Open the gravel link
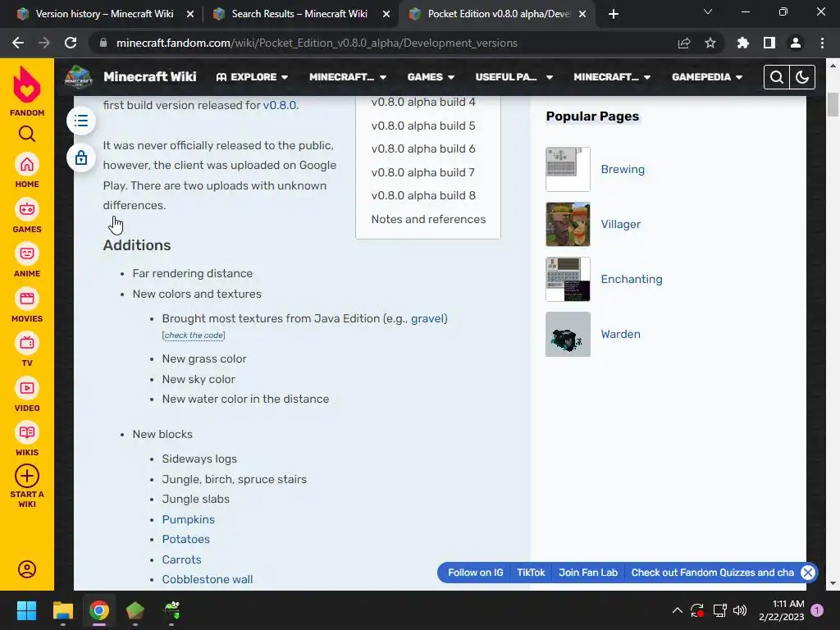The image size is (840, 630). point(427,318)
